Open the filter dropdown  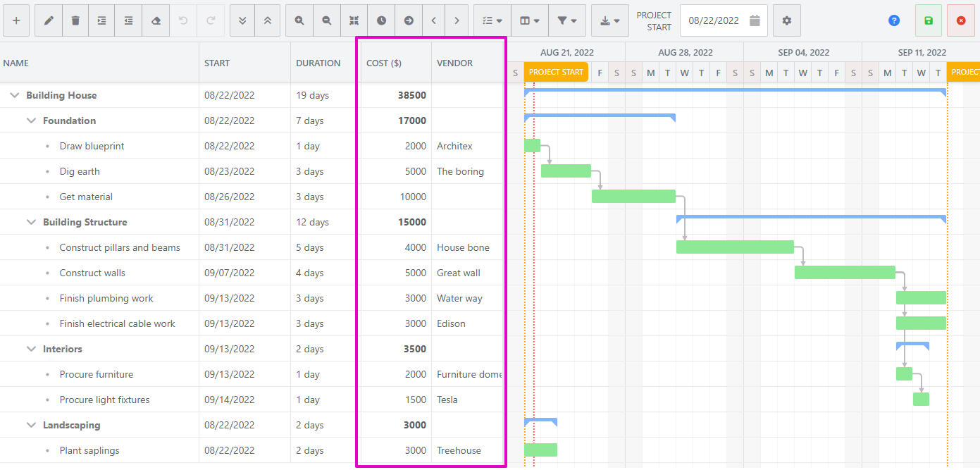pyautogui.click(x=567, y=20)
